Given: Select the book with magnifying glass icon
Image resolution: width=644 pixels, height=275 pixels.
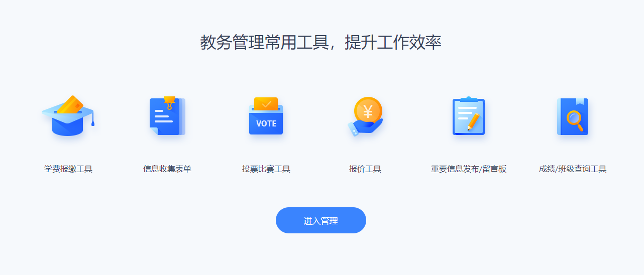Looking at the screenshot, I should [573, 116].
